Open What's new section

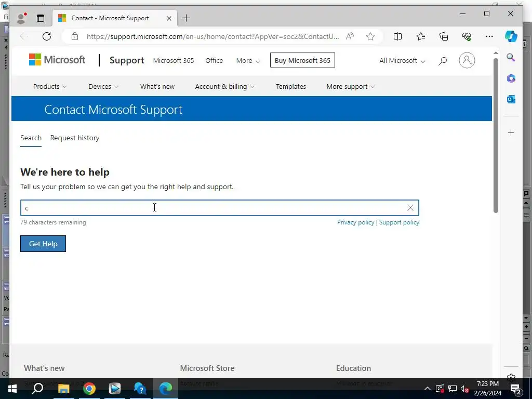point(157,87)
